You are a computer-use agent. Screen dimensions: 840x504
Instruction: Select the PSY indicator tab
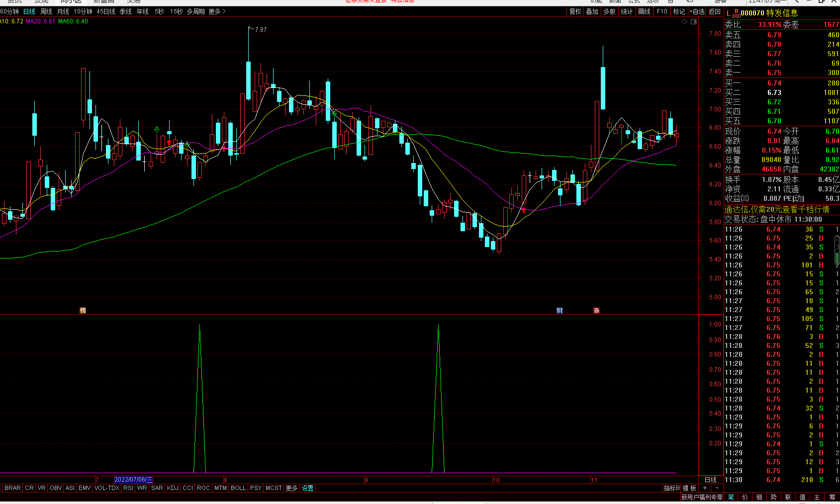click(x=256, y=488)
